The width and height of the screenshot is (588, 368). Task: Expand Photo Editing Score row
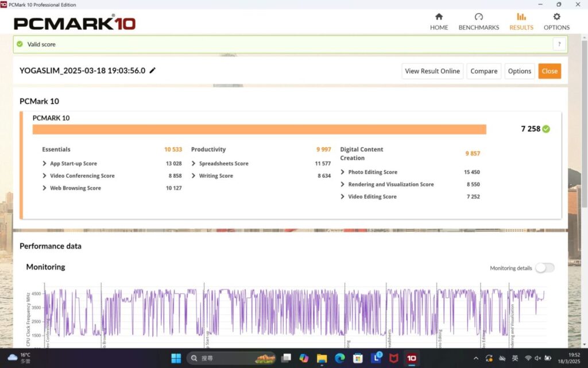point(342,172)
